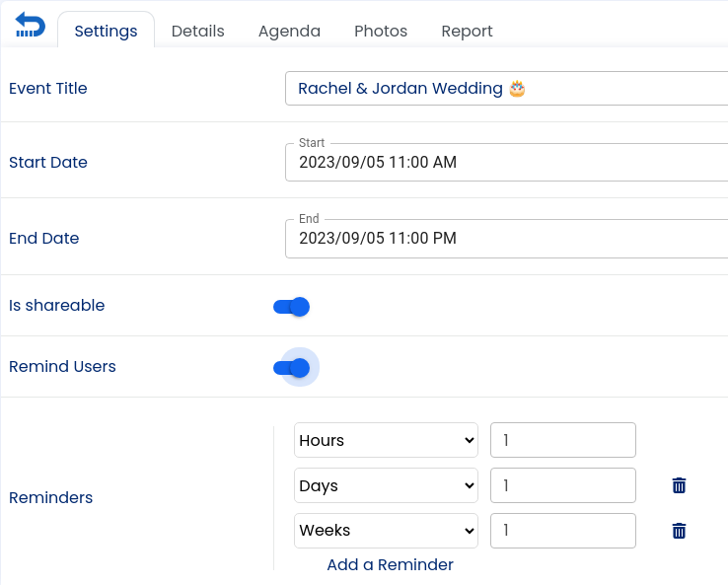Click the Hours reminder value field

coord(562,441)
